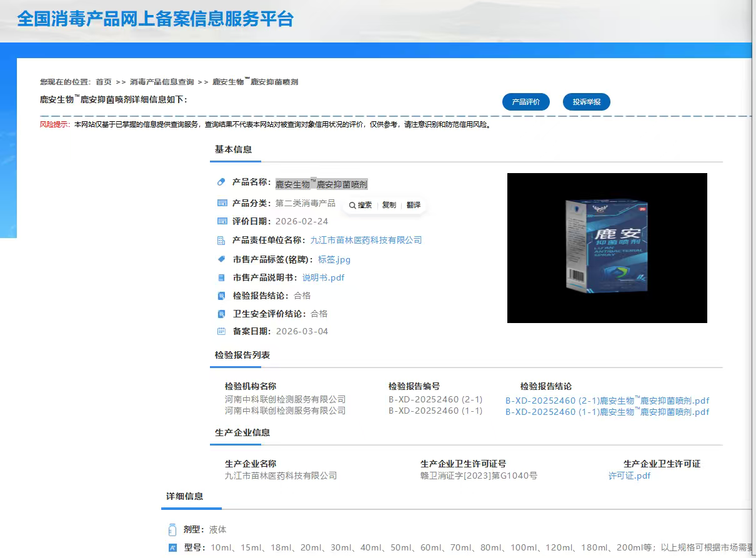Open the 说明书.pdf file link
The width and height of the screenshot is (756, 558).
coord(324,277)
